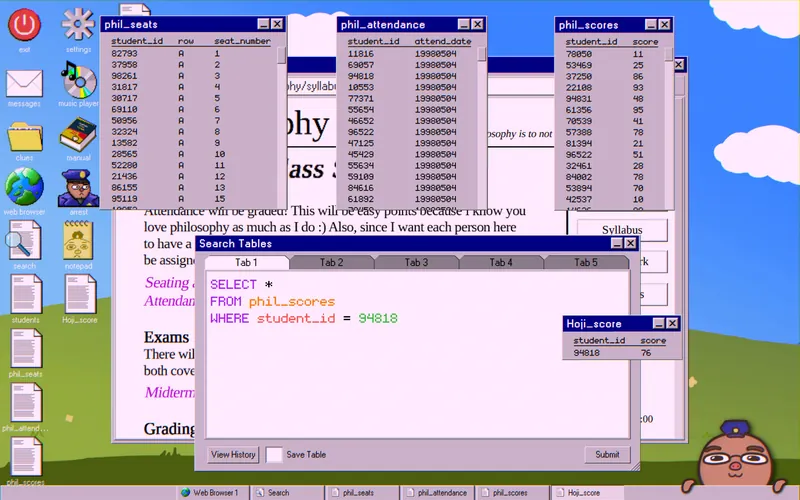Screen dimensions: 800x500
Task: Minimize the Hoji_score window
Action: [x=659, y=323]
